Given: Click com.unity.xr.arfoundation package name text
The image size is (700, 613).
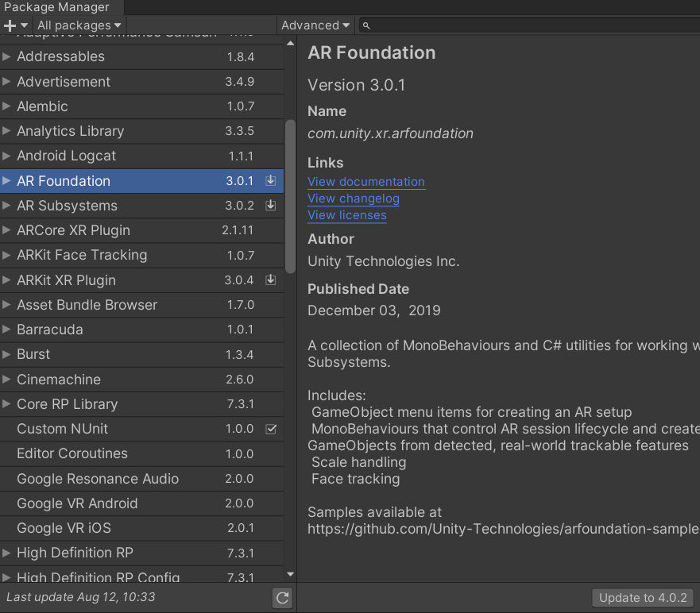Looking at the screenshot, I should click(390, 133).
